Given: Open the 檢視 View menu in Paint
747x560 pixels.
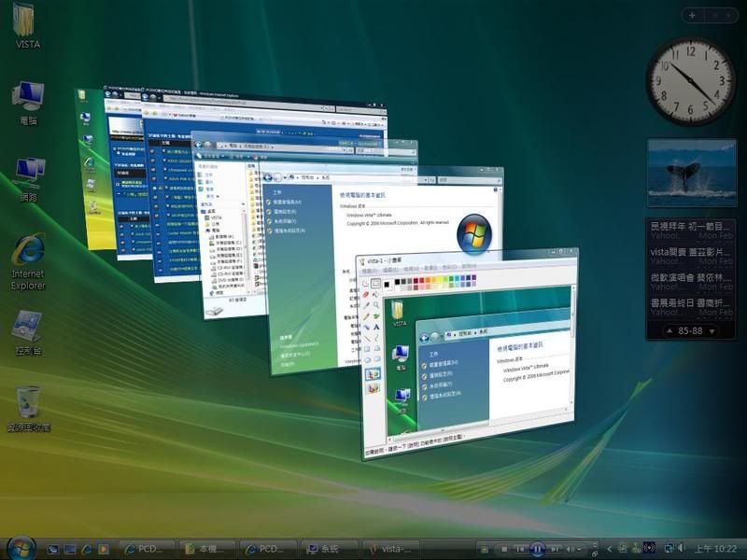Looking at the screenshot, I should tap(410, 270).
